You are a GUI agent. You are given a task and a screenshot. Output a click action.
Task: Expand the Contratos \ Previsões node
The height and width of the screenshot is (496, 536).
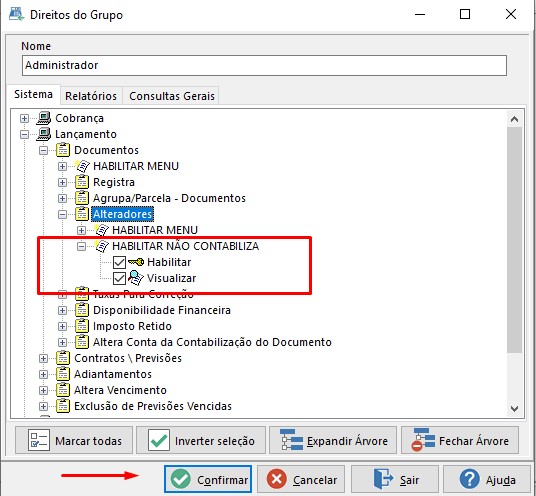coord(43,358)
